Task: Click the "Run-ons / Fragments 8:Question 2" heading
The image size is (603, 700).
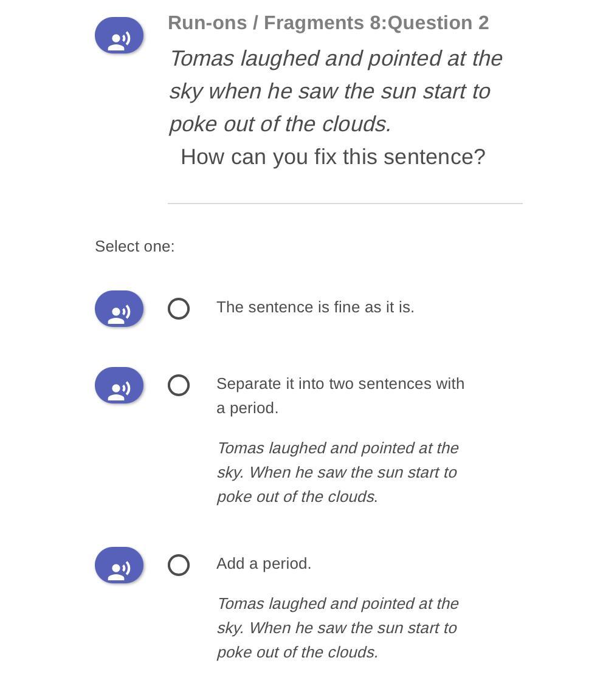Action: pyautogui.click(x=328, y=22)
